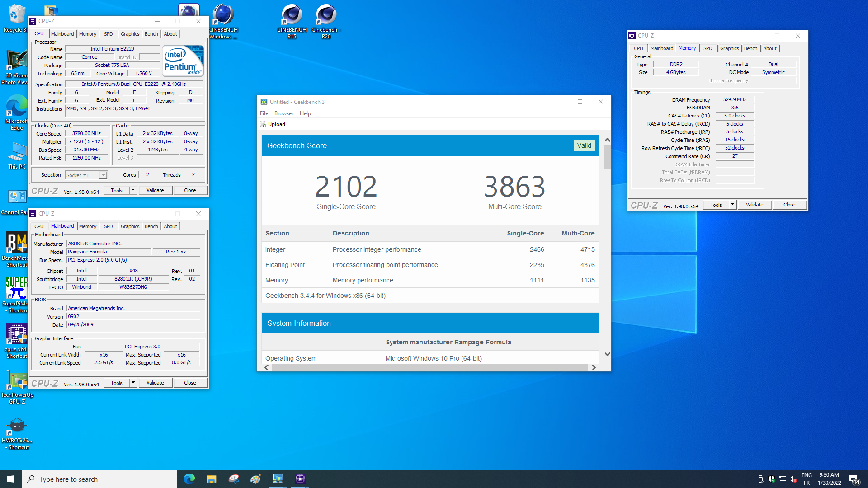868x488 pixels.
Task: Click Geekbench scrollbar down arrow
Action: tap(607, 354)
